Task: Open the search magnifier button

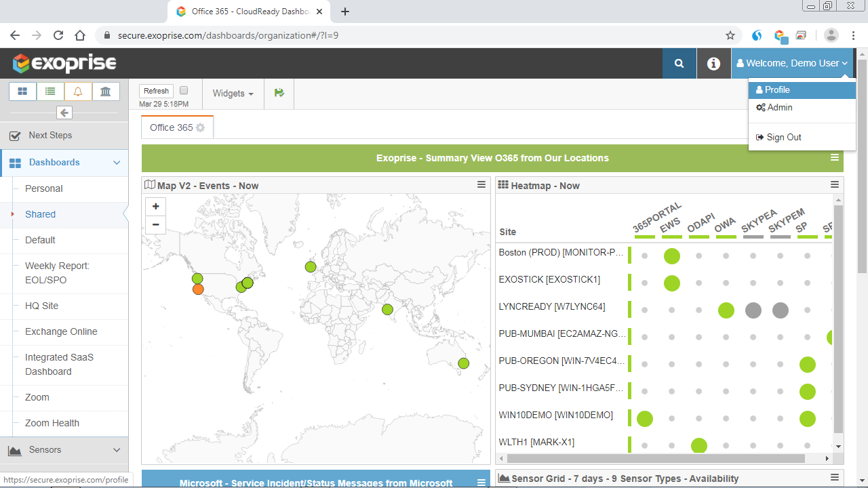Action: click(679, 63)
